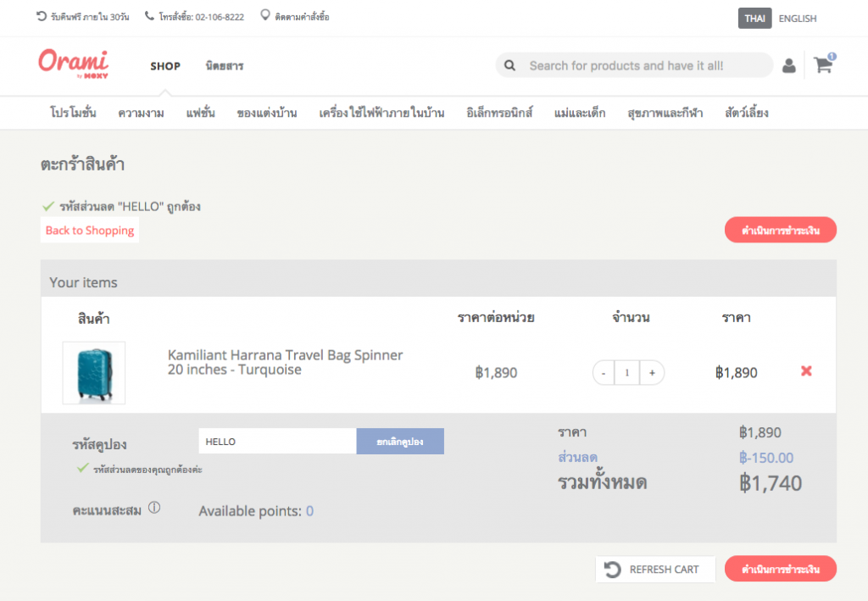
Task: Switch language to ENGLISH
Action: pyautogui.click(x=797, y=18)
